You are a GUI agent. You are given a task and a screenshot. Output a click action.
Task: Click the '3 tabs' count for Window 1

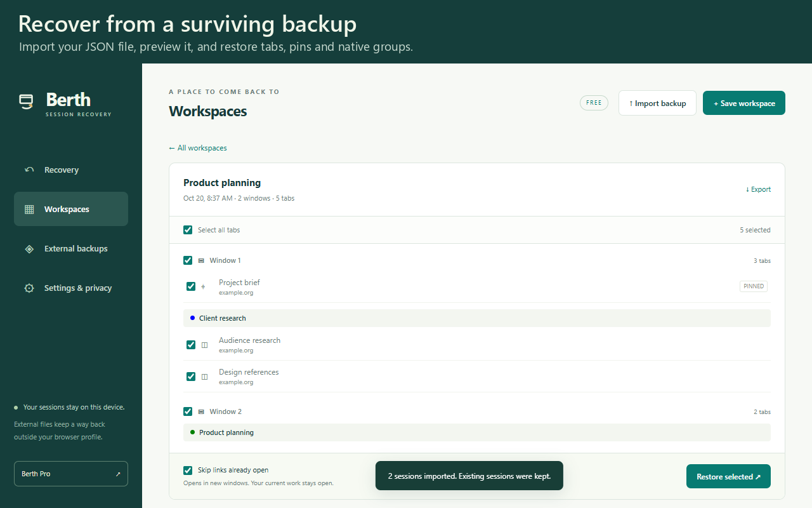point(762,261)
